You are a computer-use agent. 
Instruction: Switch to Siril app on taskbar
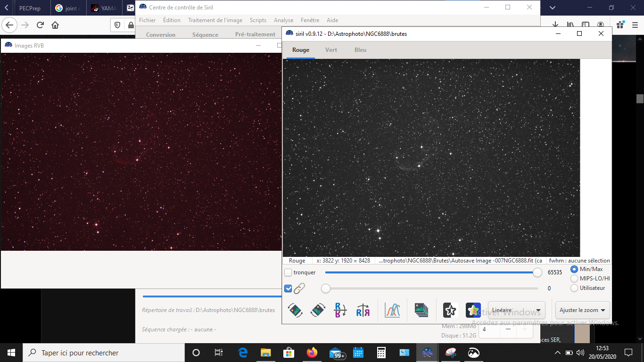coord(428,353)
